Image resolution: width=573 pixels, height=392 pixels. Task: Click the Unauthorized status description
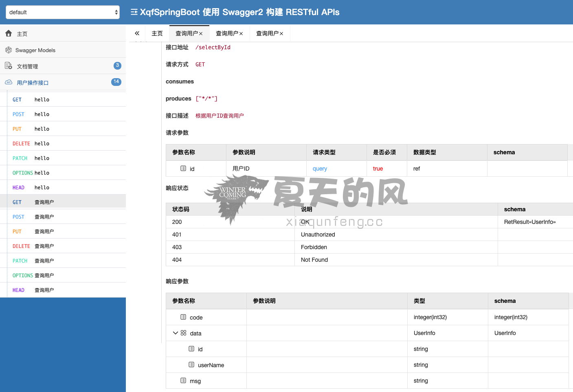point(318,234)
